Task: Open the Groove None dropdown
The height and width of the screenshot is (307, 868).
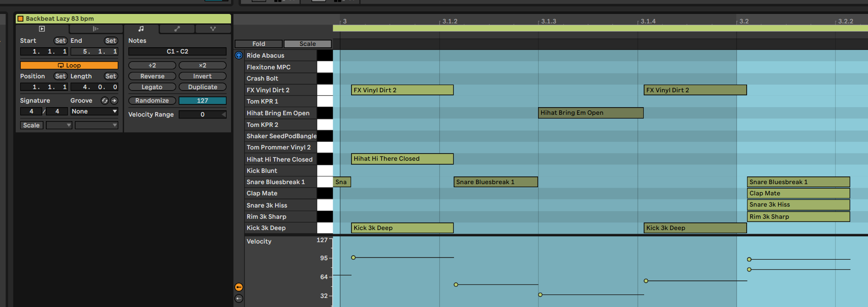Action: point(94,111)
